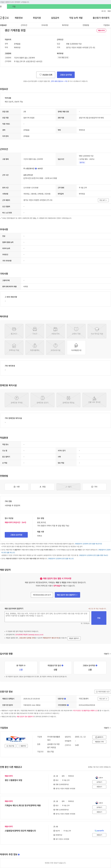Open the 직업 능력 개발 menu

click(x=76, y=18)
